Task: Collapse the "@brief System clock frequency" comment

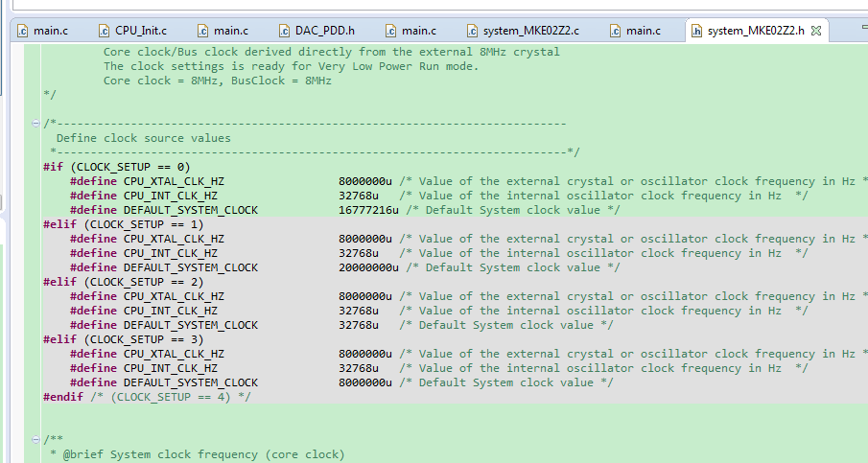Action: click(36, 440)
